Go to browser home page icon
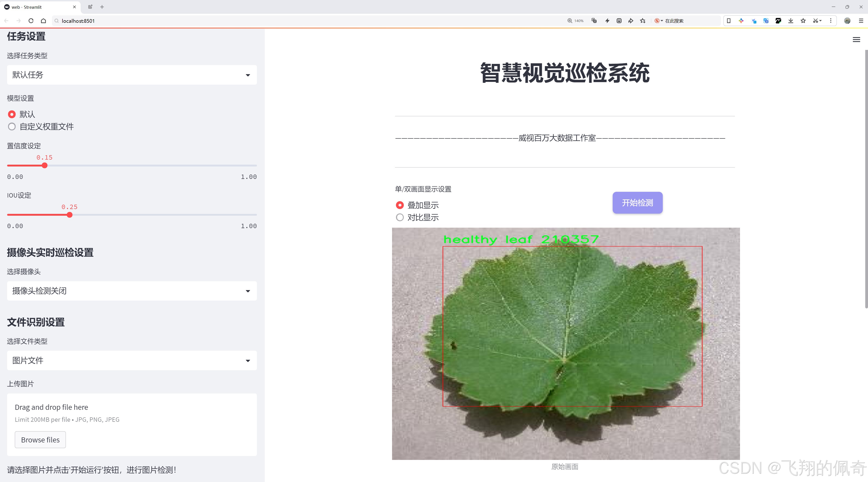Screen dimensions: 868x482 [43, 21]
